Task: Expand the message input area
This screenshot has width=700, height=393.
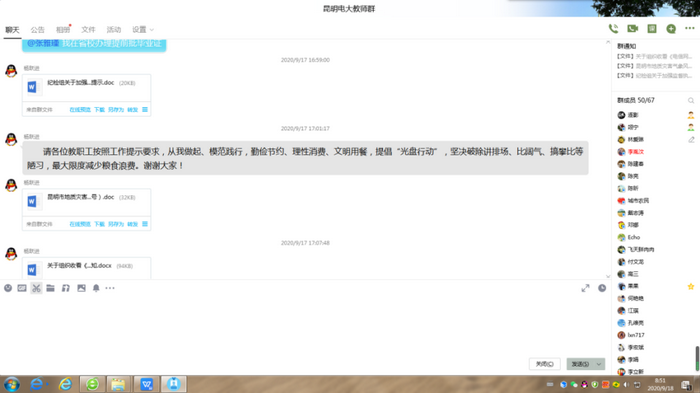Action: 585,288
